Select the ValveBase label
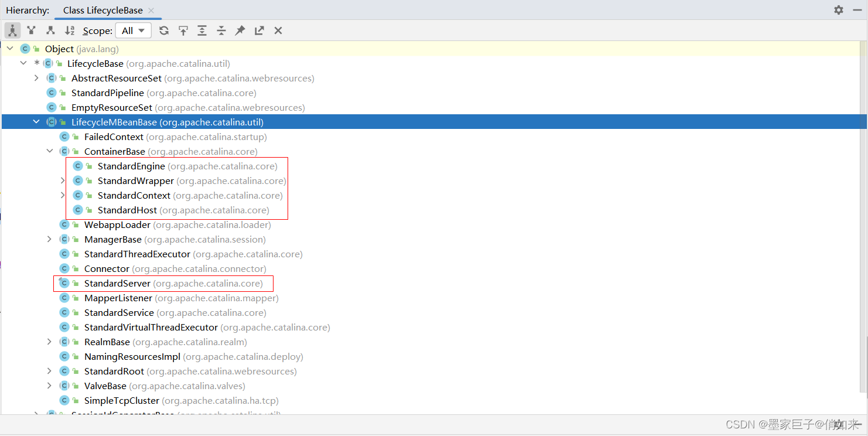Viewport: 868px width, 436px height. tap(105, 386)
